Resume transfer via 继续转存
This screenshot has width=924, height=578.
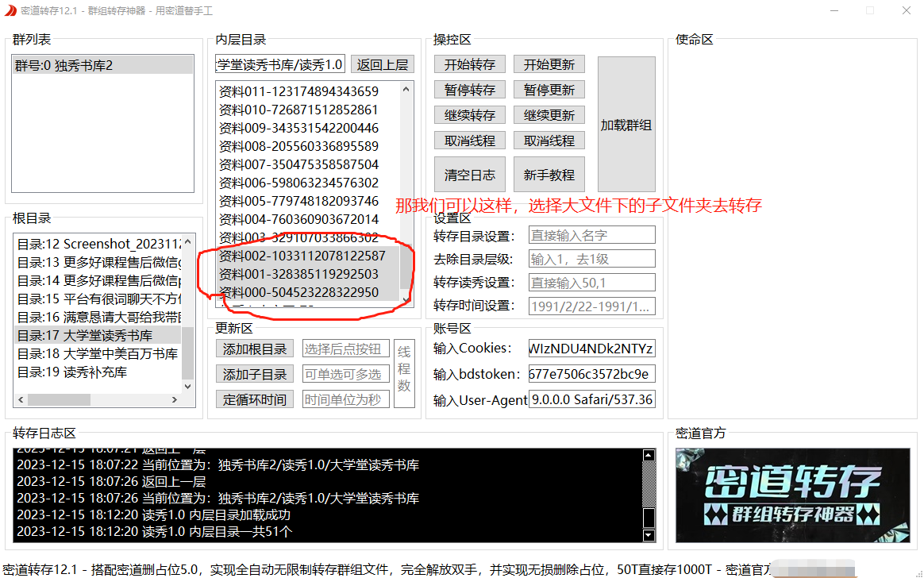point(470,115)
